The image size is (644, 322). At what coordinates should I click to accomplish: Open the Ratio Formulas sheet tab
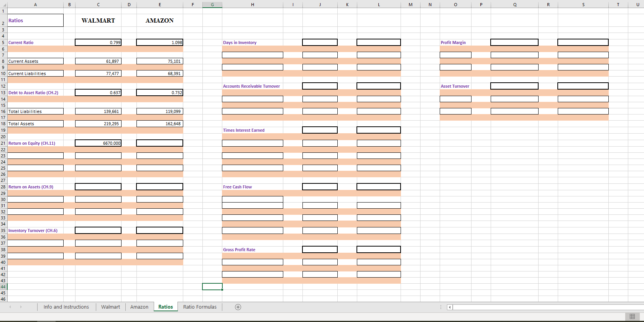pos(200,307)
